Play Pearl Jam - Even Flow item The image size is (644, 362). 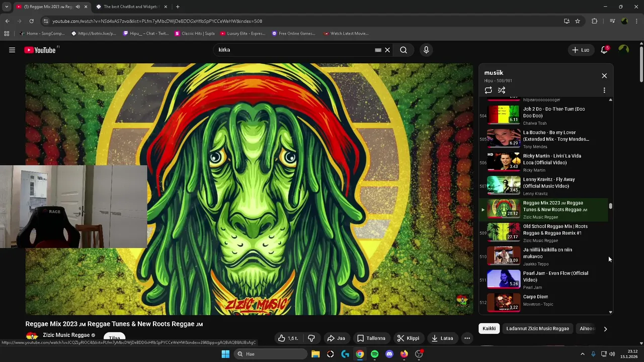tap(543, 280)
